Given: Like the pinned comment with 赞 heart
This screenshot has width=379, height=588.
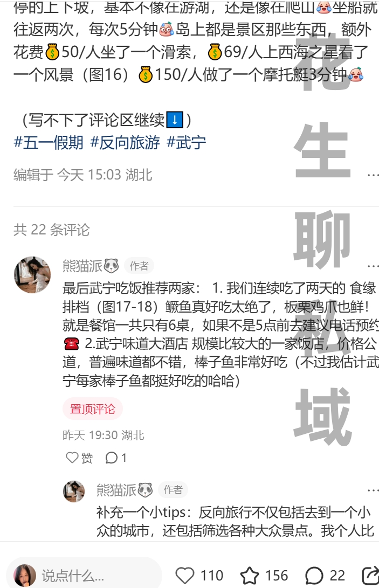Looking at the screenshot, I should pyautogui.click(x=72, y=458).
